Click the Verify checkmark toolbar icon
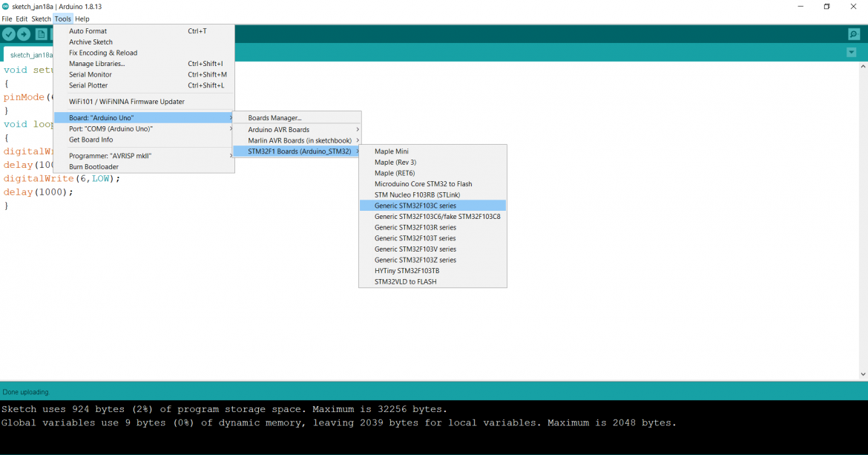The image size is (868, 455). pos(9,34)
